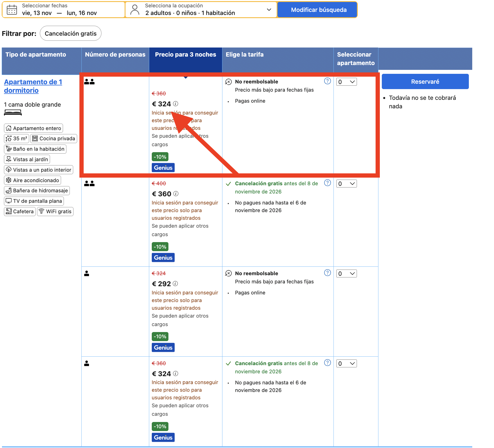The image size is (494, 448).
Task: Click the calendar icon for date selection
Action: (12, 10)
